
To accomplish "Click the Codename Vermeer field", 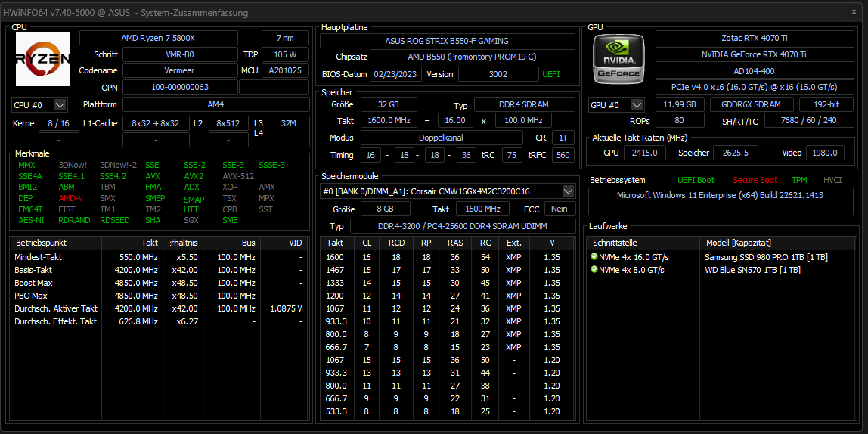I will pyautogui.click(x=180, y=71).
